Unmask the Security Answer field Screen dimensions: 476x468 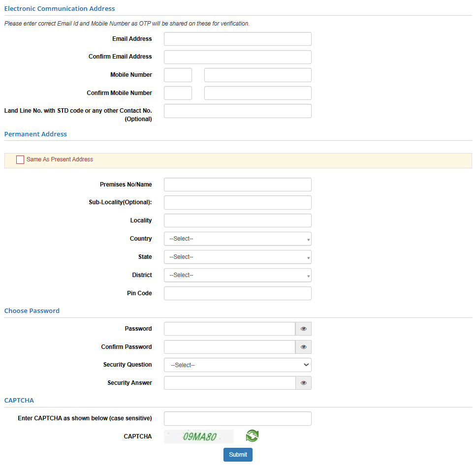303,383
